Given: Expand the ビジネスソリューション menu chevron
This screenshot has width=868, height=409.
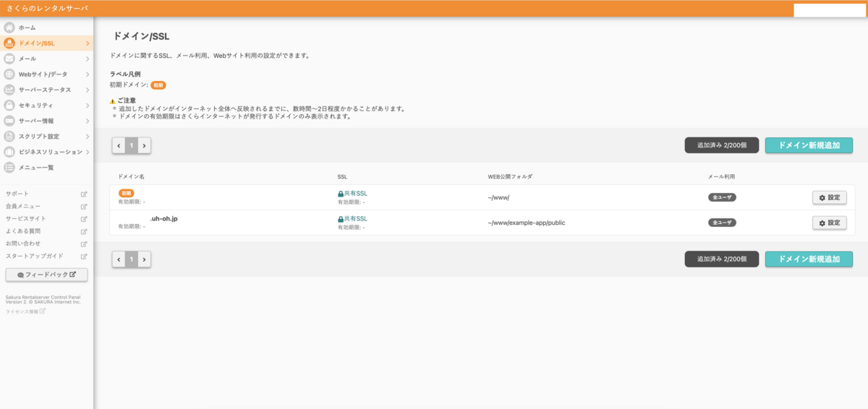Looking at the screenshot, I should point(88,152).
